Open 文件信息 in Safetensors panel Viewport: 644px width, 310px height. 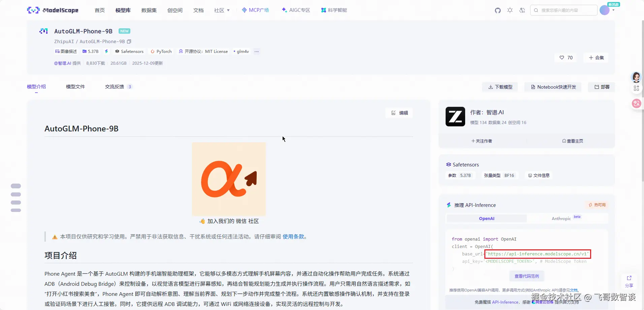(539, 175)
